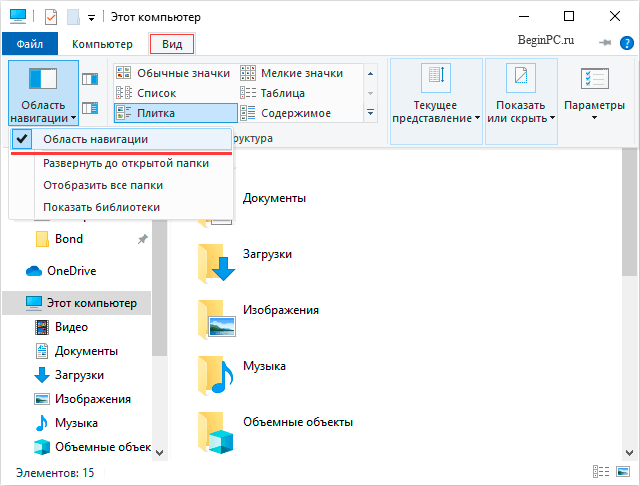Open the Вид ribbon tab
The height and width of the screenshot is (486, 640).
click(172, 44)
